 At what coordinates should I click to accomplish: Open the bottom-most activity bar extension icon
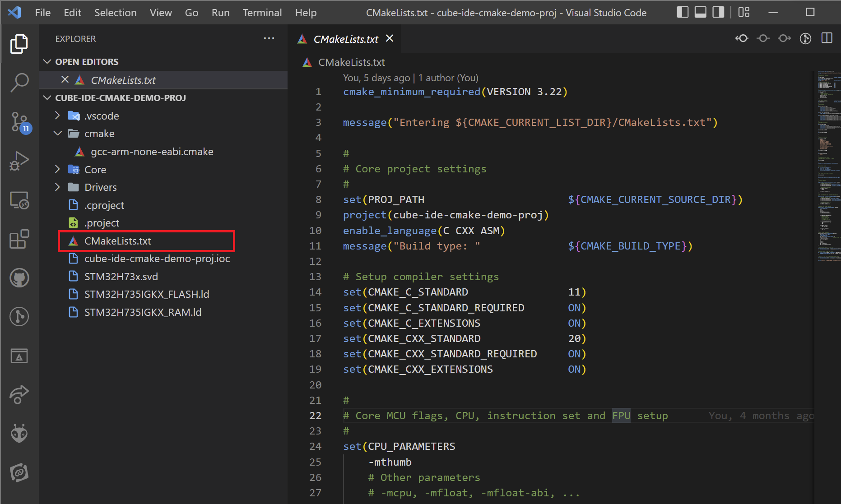pos(19,473)
